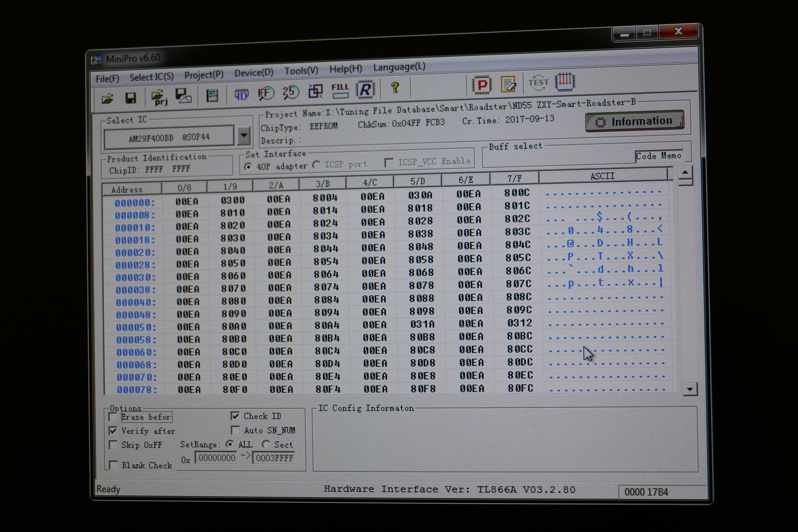The height and width of the screenshot is (532, 798).
Task: Click the FF magnifier toolbar icon
Action: tap(266, 93)
